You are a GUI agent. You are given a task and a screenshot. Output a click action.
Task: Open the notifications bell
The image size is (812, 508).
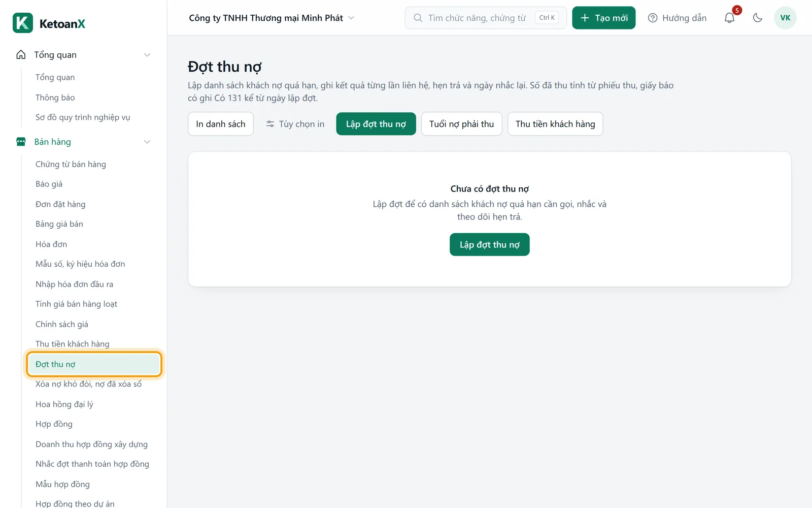click(729, 18)
